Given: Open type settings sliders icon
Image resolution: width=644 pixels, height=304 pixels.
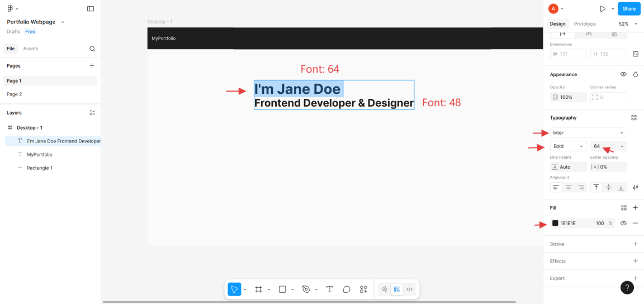Looking at the screenshot, I should [635, 187].
